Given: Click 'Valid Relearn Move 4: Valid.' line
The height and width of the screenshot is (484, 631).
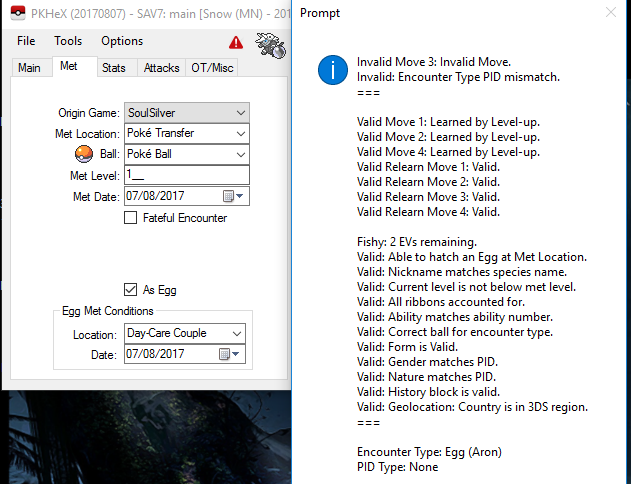Looking at the screenshot, I should click(x=429, y=212).
